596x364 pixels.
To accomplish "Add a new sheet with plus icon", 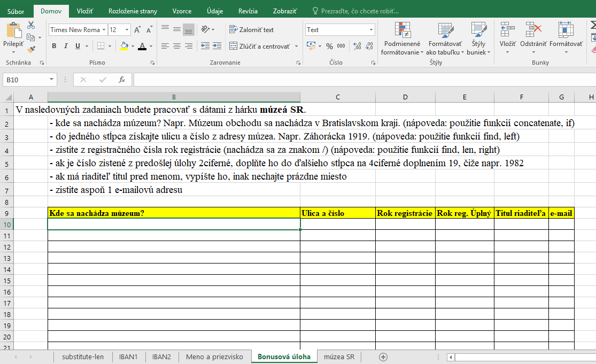I will coord(383,357).
